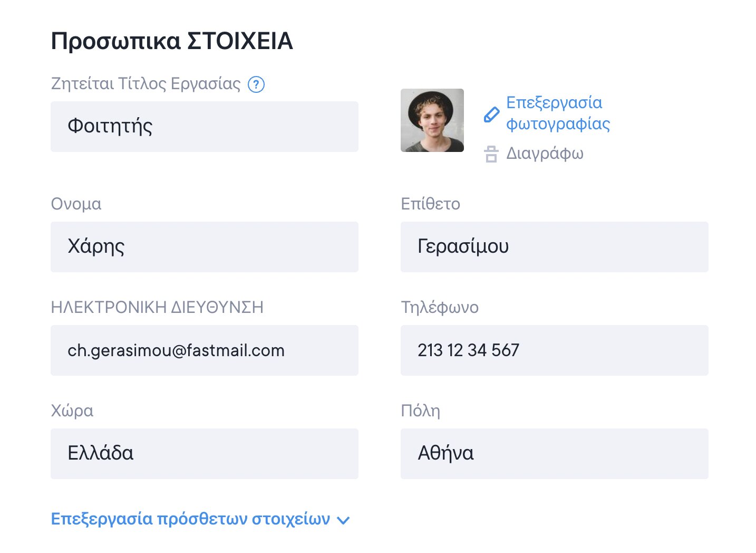Click the first name field with 'Χάρης'
Viewport: 756px width, 553px height.
tap(205, 247)
